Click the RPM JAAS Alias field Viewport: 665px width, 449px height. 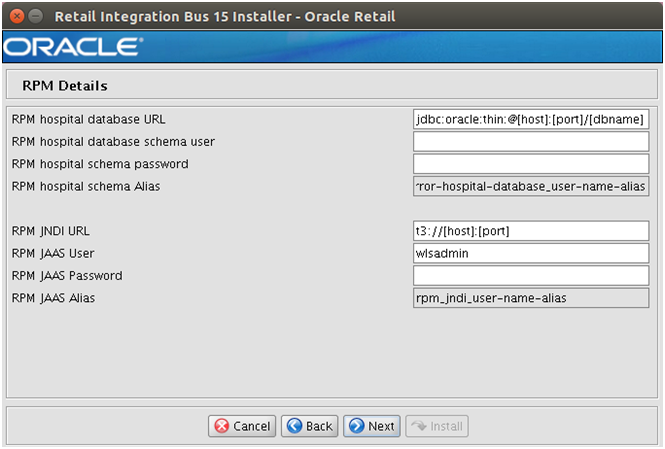[x=531, y=298]
